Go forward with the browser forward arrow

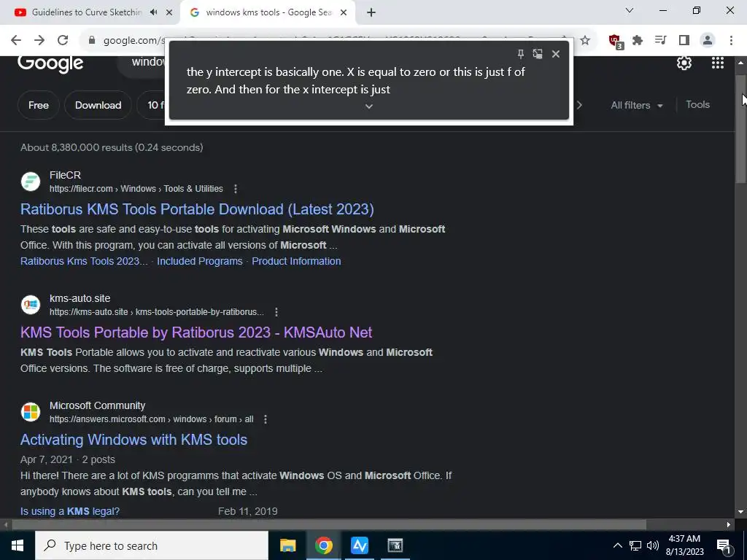click(x=39, y=41)
